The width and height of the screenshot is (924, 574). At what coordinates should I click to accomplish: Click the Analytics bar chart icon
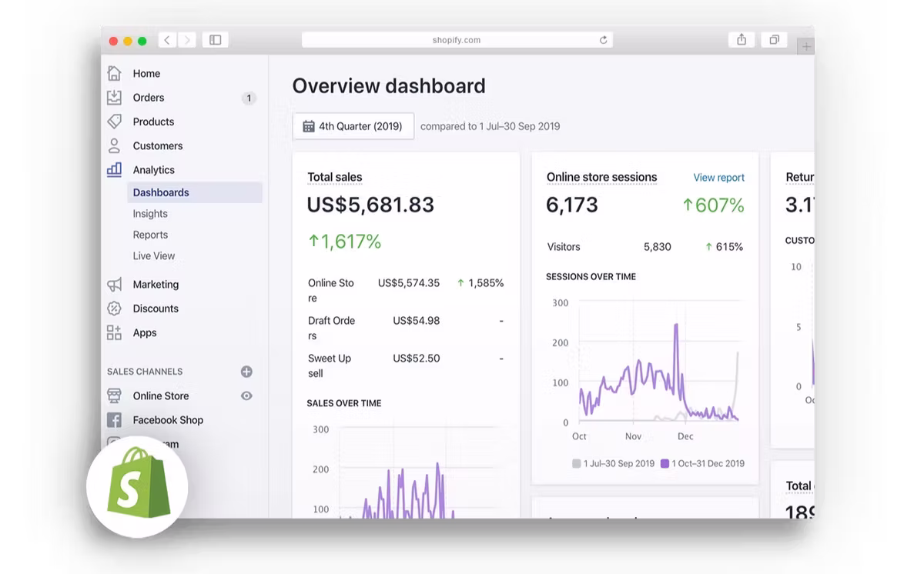tap(114, 169)
